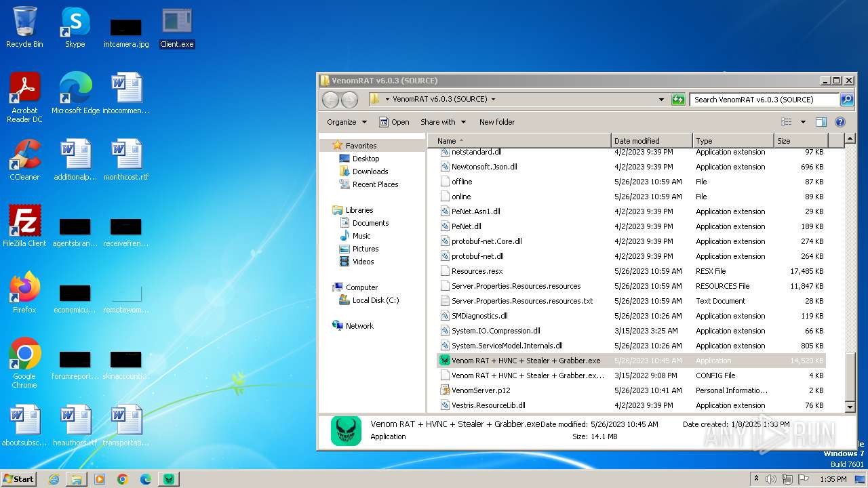The image size is (868, 488).
Task: Open Documents library in sidebar
Action: click(370, 223)
